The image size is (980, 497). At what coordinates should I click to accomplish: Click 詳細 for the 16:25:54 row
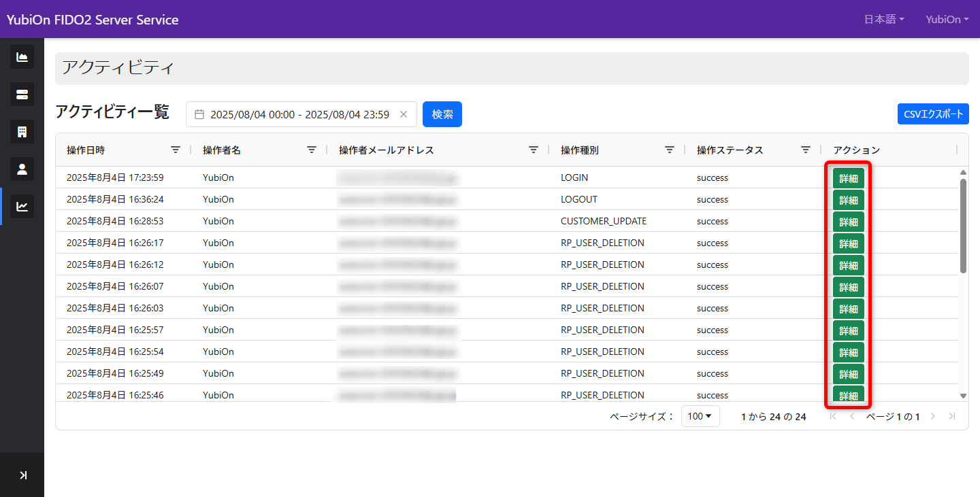click(x=849, y=353)
